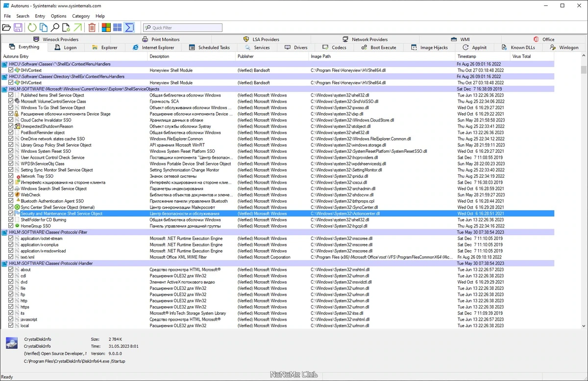Click the Copy toolbar icon

point(44,27)
